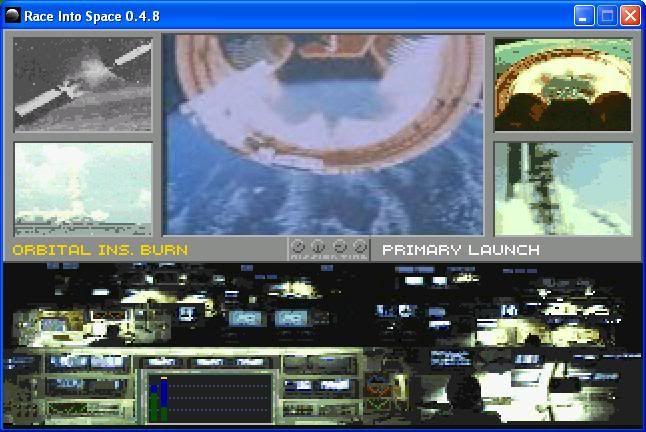Viewport: 646px width, 432px height.
Task: Click the third mission time clock dial
Action: pyautogui.click(x=339, y=246)
